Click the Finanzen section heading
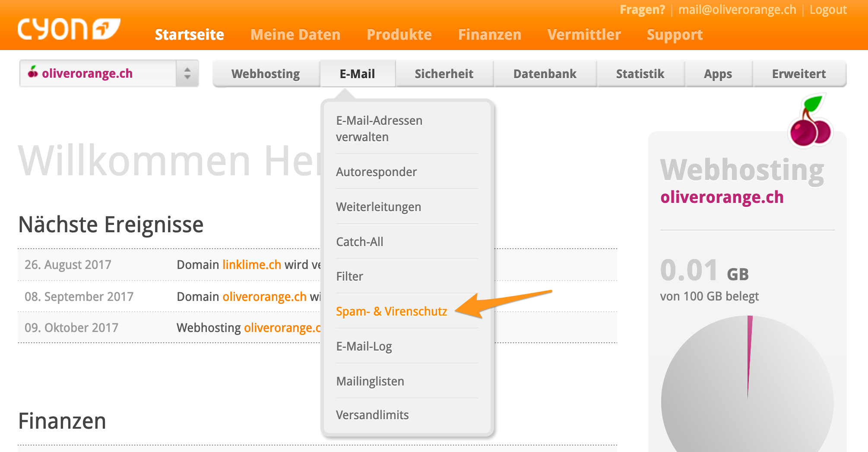Viewport: 868px width, 452px height. (x=62, y=421)
